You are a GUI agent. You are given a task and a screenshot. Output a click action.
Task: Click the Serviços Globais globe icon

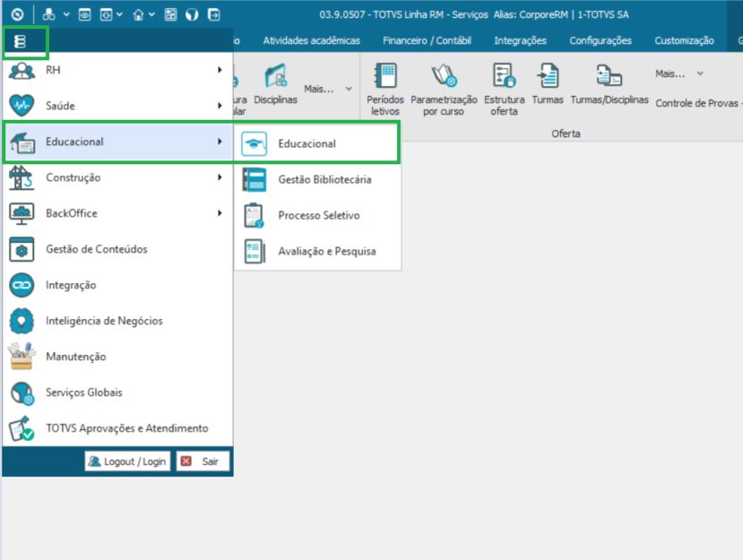coord(22,392)
